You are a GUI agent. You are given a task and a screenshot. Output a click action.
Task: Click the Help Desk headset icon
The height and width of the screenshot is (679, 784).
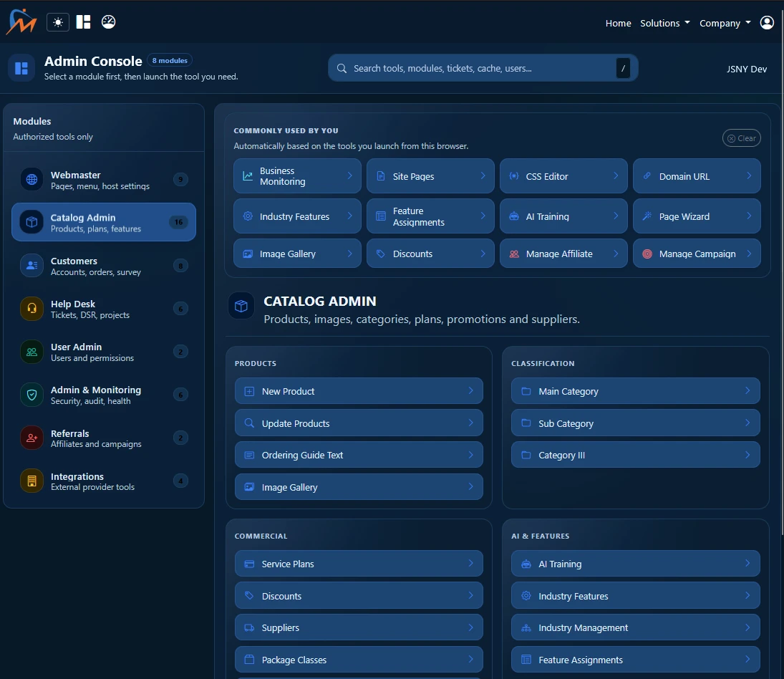[x=32, y=309]
